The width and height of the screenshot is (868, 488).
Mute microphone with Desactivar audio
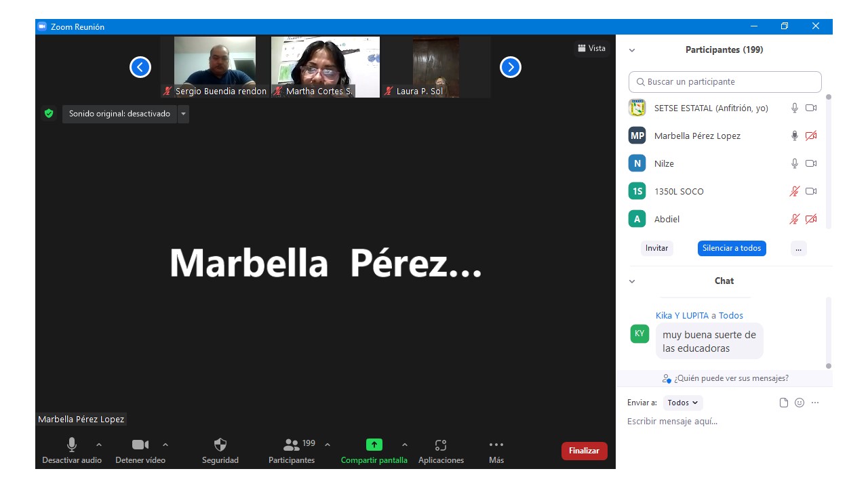point(71,451)
